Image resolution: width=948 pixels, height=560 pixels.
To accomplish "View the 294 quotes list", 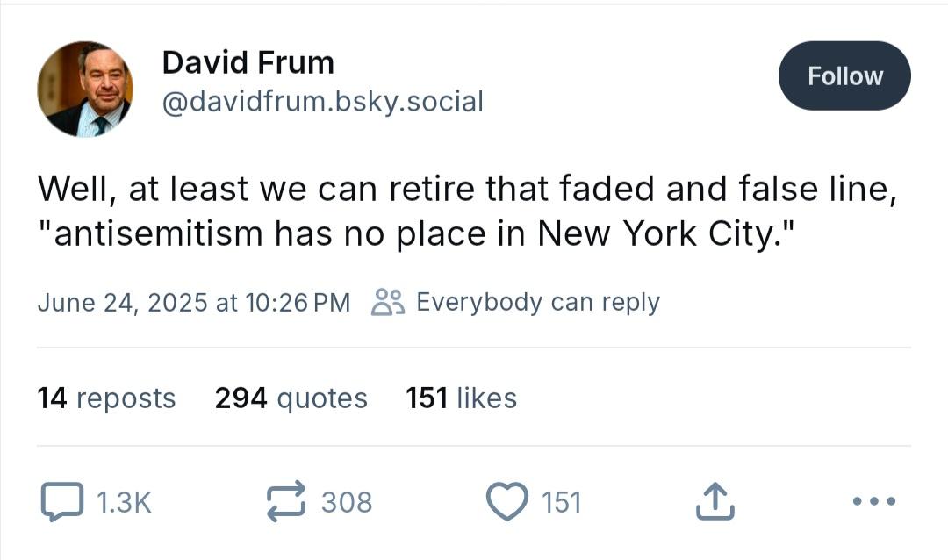I will point(291,398).
